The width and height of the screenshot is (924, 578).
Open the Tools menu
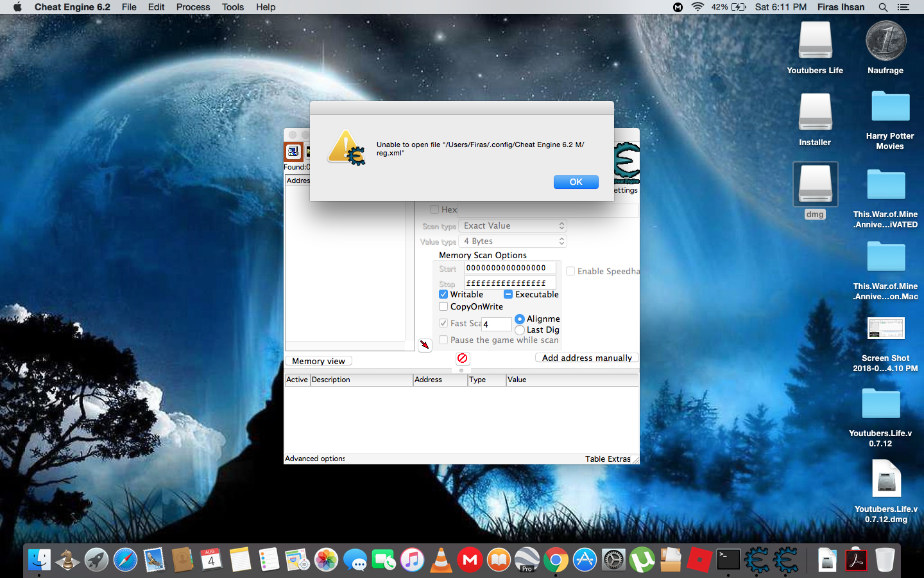[x=232, y=7]
